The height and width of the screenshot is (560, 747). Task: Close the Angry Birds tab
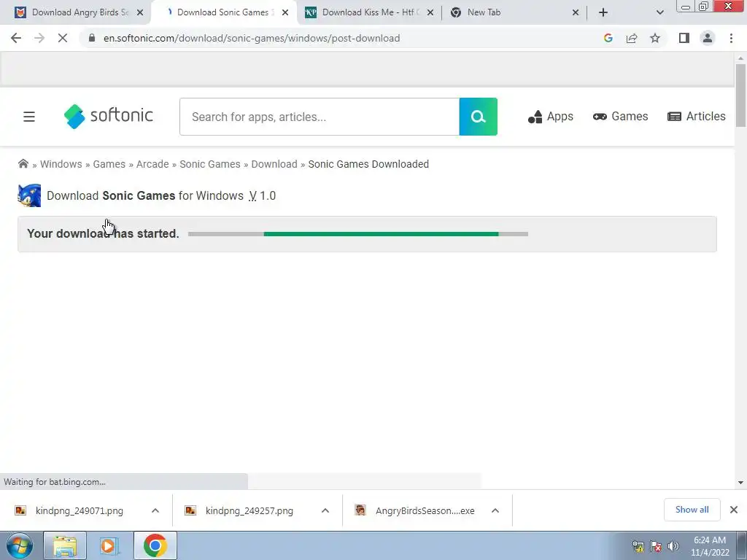(140, 12)
